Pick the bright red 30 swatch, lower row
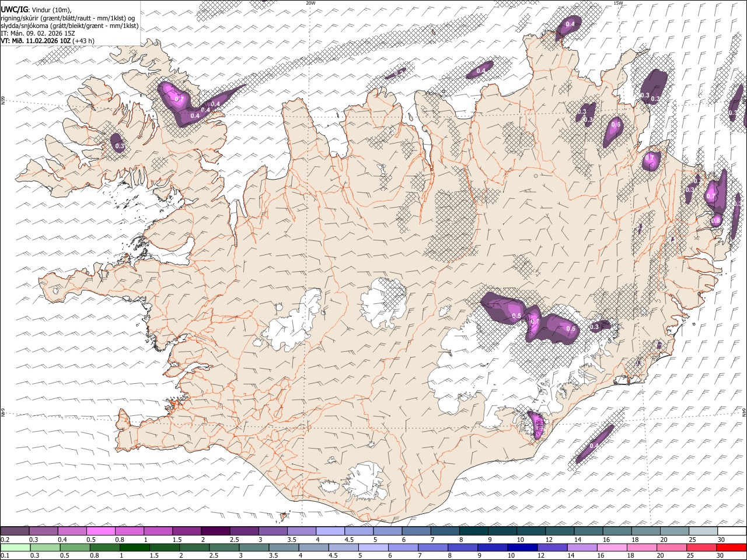Viewport: 747px width, 560px height. pos(731,547)
